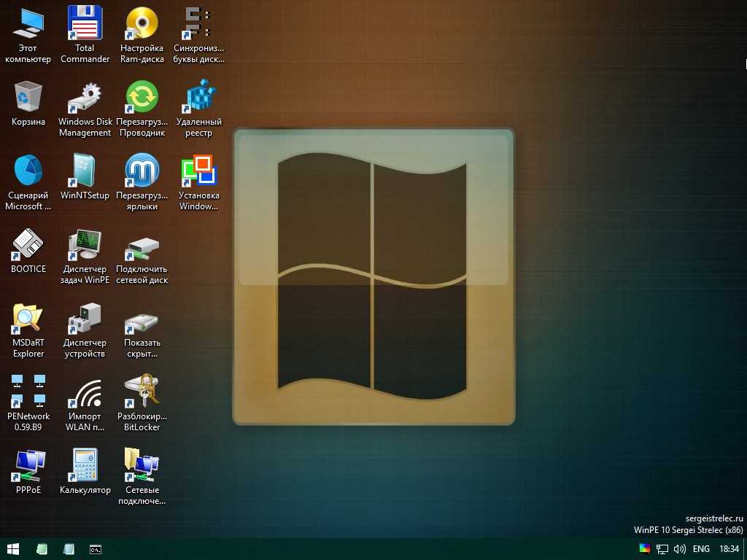Open the Удаленный реестр shortcut
Screen dimensions: 747x560
pyautogui.click(x=198, y=98)
